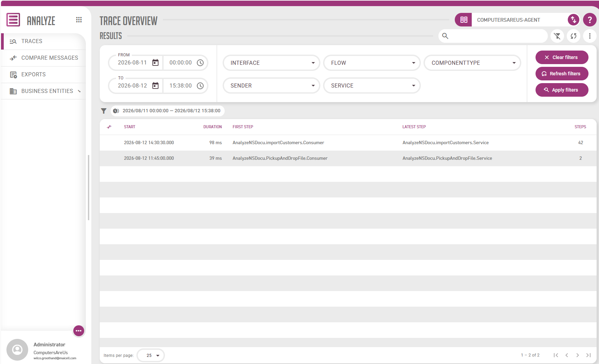Open the SENDER dropdown
The height and width of the screenshot is (364, 599).
point(272,86)
